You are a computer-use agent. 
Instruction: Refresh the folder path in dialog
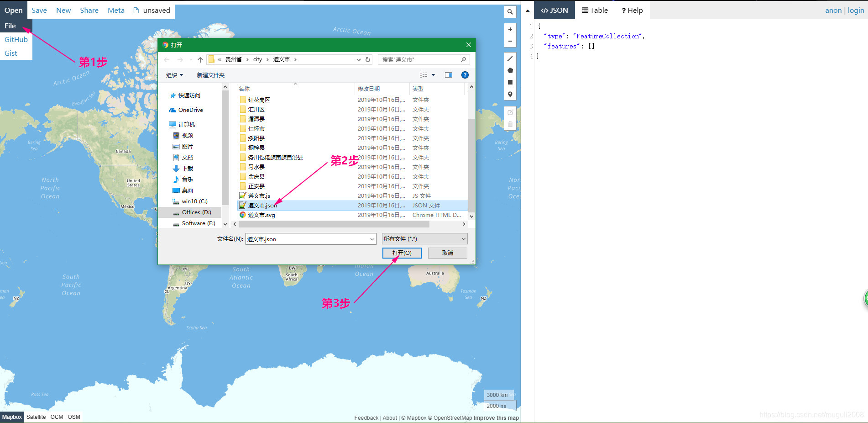pos(368,59)
